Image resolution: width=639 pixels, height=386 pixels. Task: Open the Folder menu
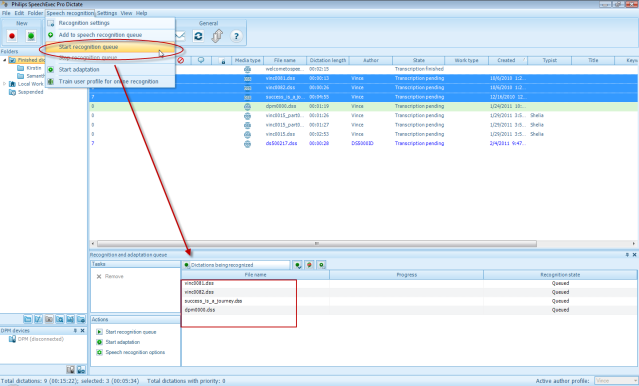point(35,13)
